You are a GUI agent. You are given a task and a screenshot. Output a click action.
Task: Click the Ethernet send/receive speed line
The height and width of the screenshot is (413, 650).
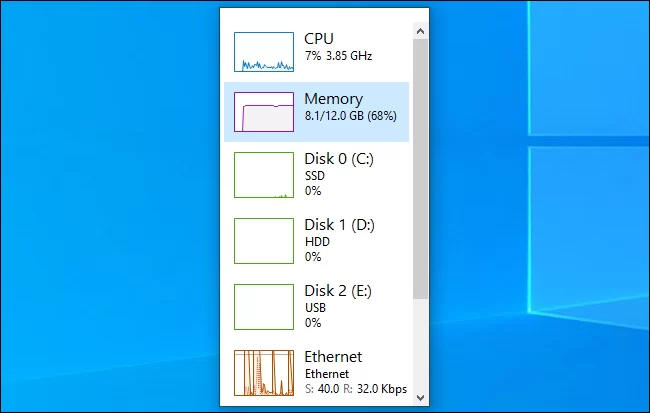point(354,388)
